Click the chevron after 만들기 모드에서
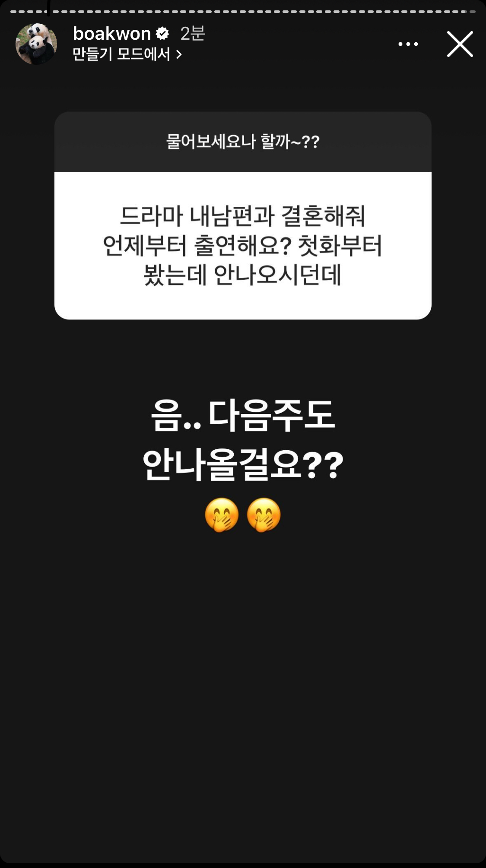The height and width of the screenshot is (868, 486). (179, 55)
